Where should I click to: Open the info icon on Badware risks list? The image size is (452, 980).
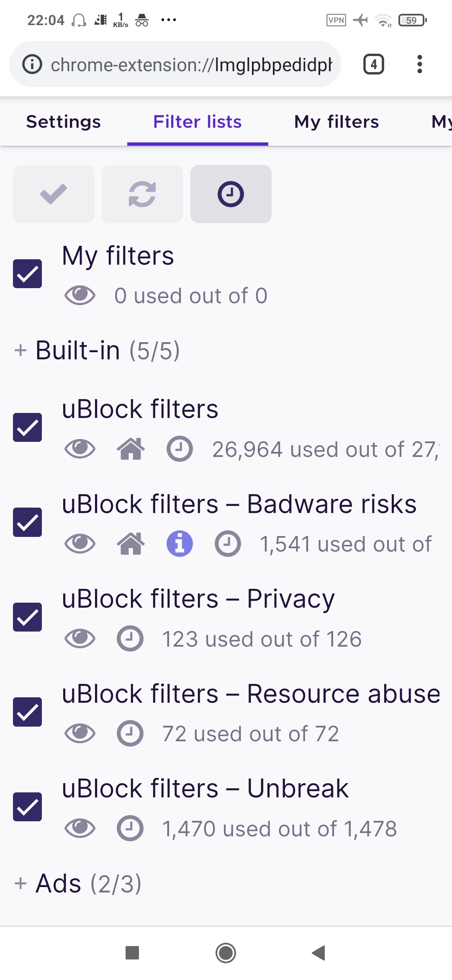tap(179, 544)
